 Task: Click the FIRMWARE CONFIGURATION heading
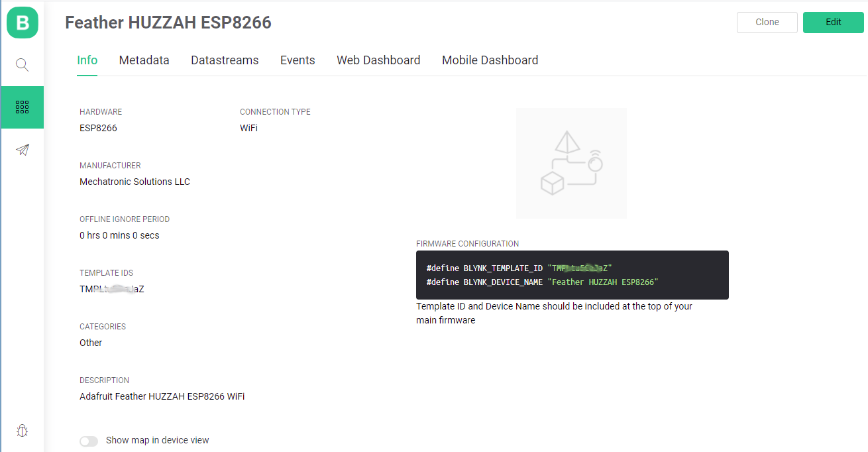coord(468,244)
